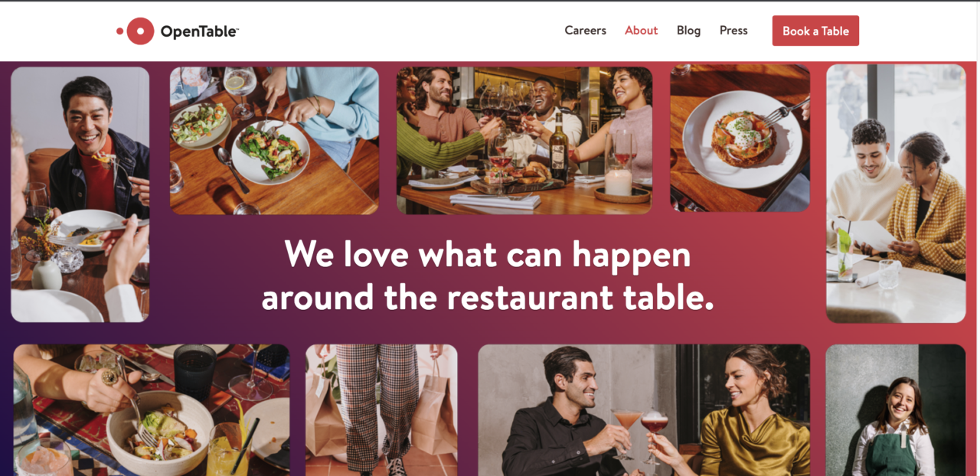Open the Careers page
This screenshot has width=980, height=476.
[x=585, y=31]
